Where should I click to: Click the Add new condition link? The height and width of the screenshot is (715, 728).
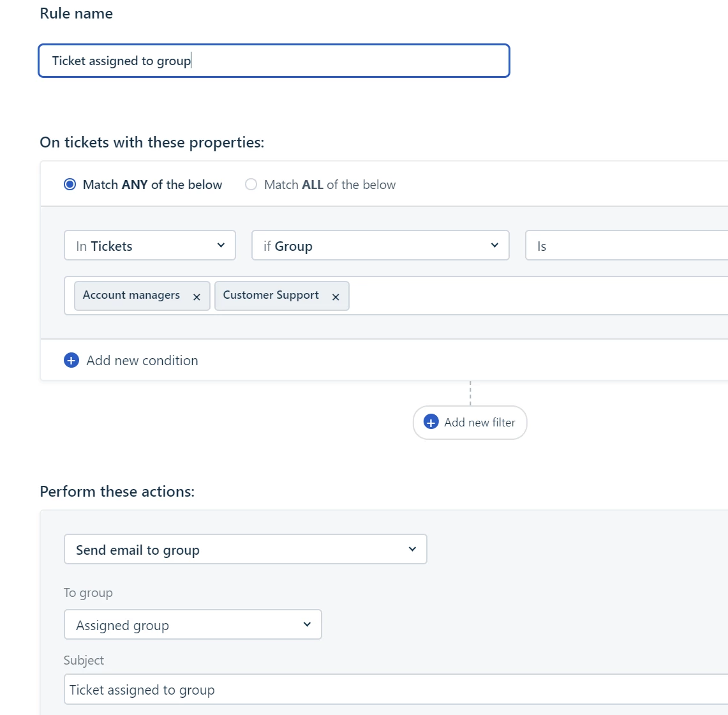(142, 361)
